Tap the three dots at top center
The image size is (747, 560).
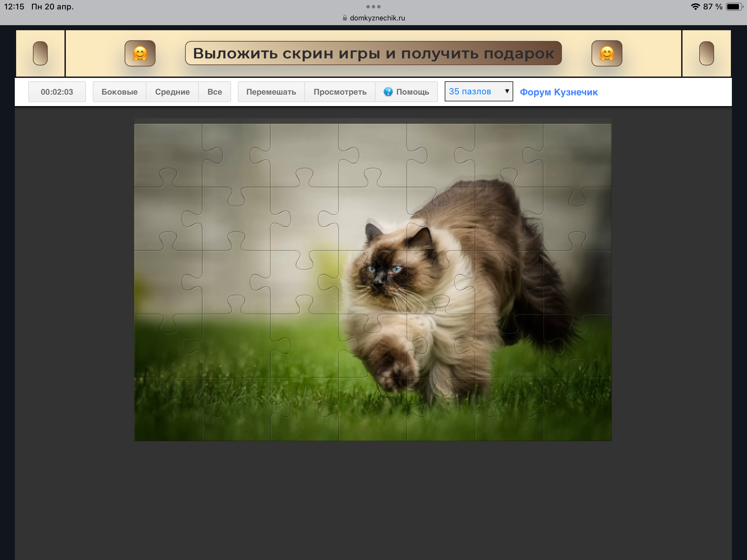[373, 7]
